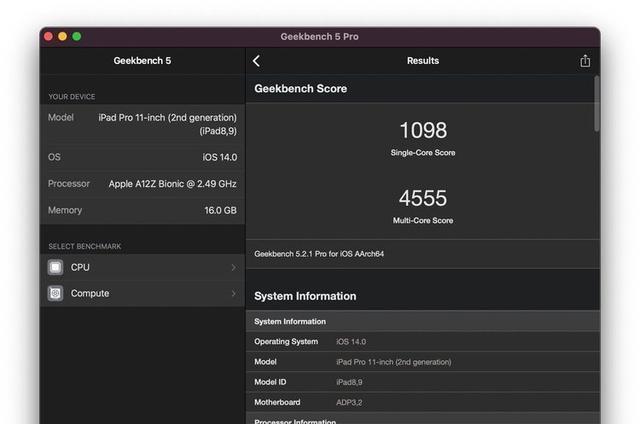Click the 'YOUR DEVICE' section header
The image size is (640, 424).
pyautogui.click(x=72, y=97)
